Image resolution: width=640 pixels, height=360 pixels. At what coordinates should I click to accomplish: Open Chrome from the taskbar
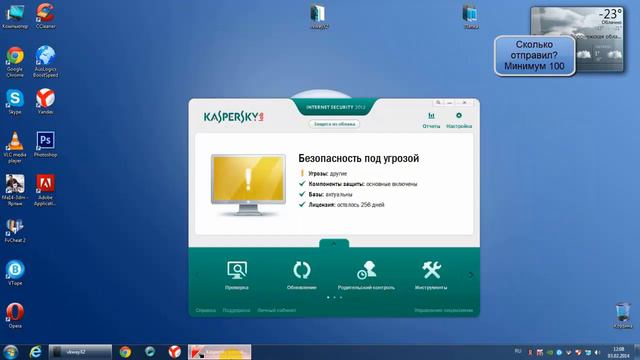[x=125, y=352]
